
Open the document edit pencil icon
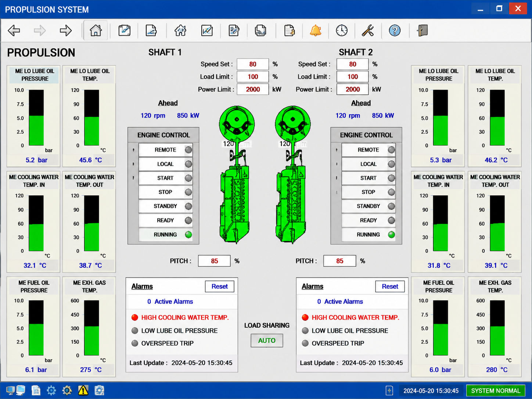(x=234, y=30)
